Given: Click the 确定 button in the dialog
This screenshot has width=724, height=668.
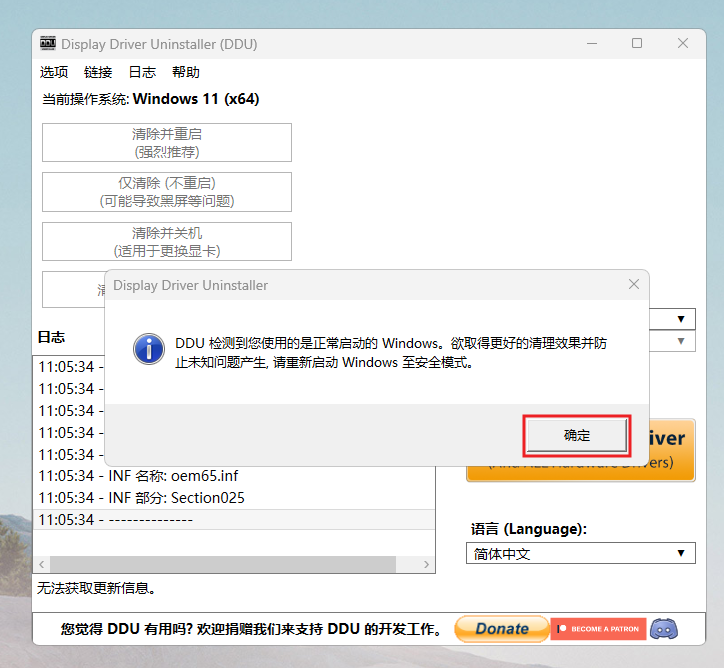Looking at the screenshot, I should tap(577, 435).
